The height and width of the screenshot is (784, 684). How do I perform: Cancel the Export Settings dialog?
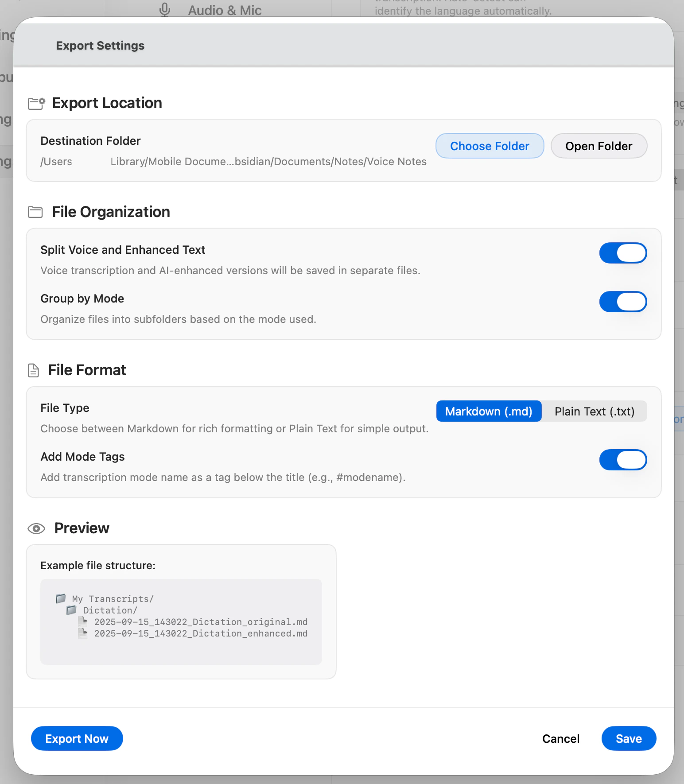[560, 738]
